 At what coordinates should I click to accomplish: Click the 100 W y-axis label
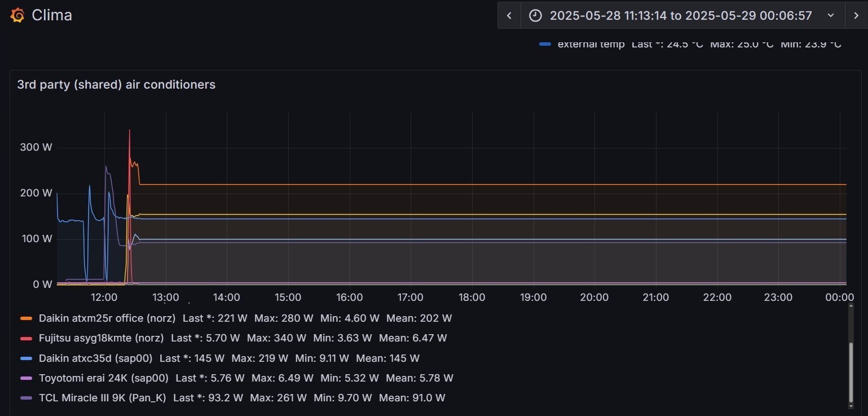[x=36, y=238]
